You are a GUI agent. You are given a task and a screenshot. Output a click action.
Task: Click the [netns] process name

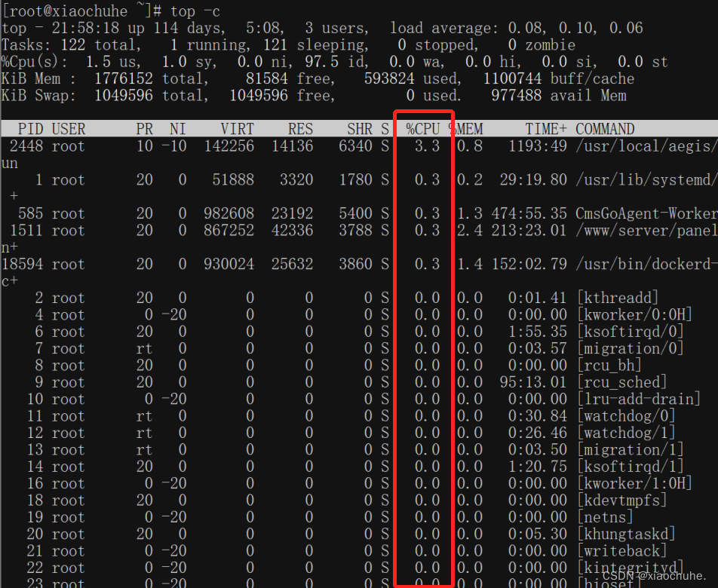(606, 518)
